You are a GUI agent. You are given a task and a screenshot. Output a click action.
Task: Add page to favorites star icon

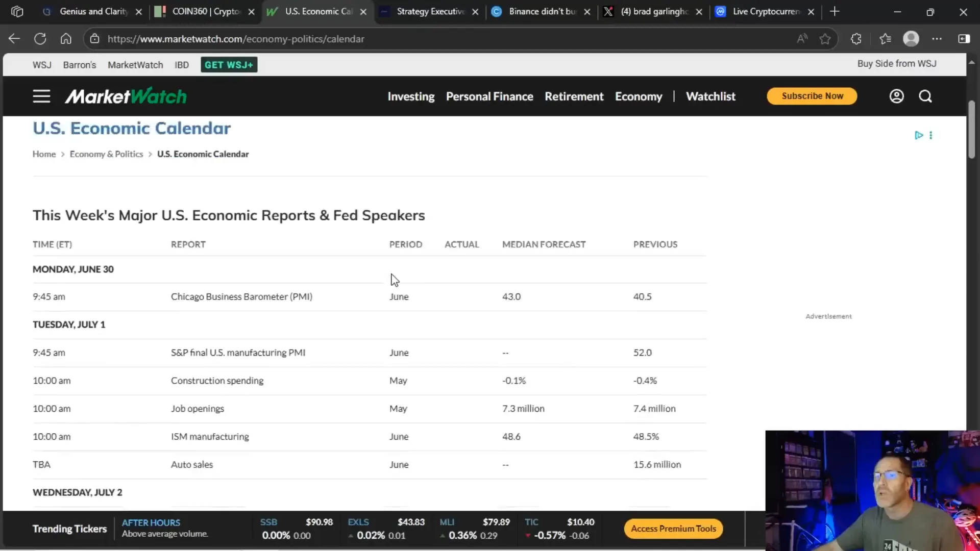point(825,39)
